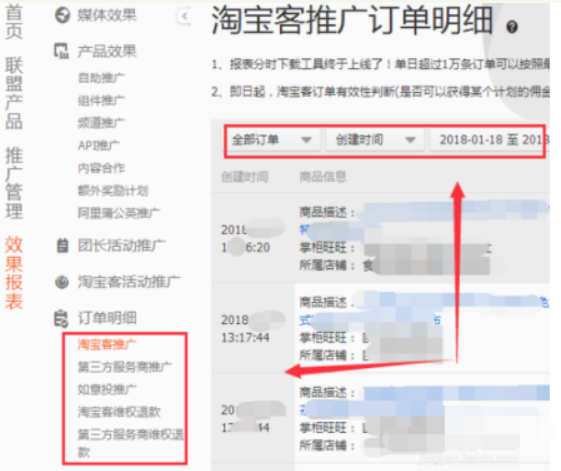Collapse the sidebar with the chevron button

point(184,16)
